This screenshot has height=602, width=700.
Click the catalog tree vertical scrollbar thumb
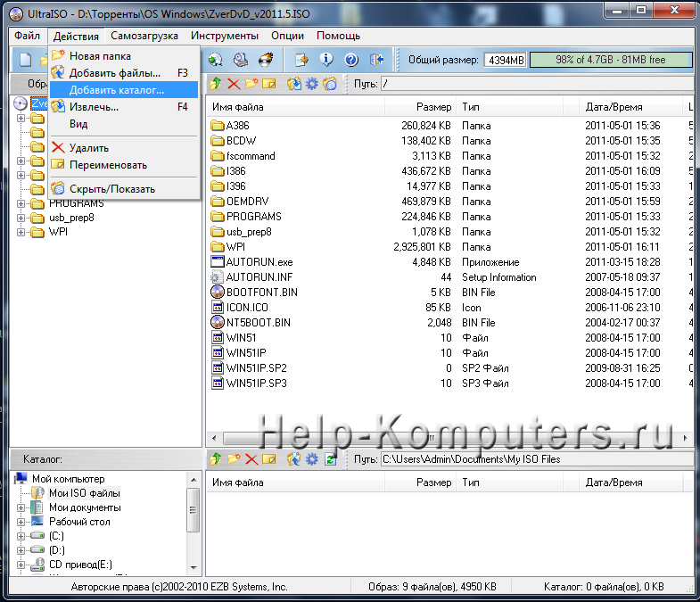point(194,510)
